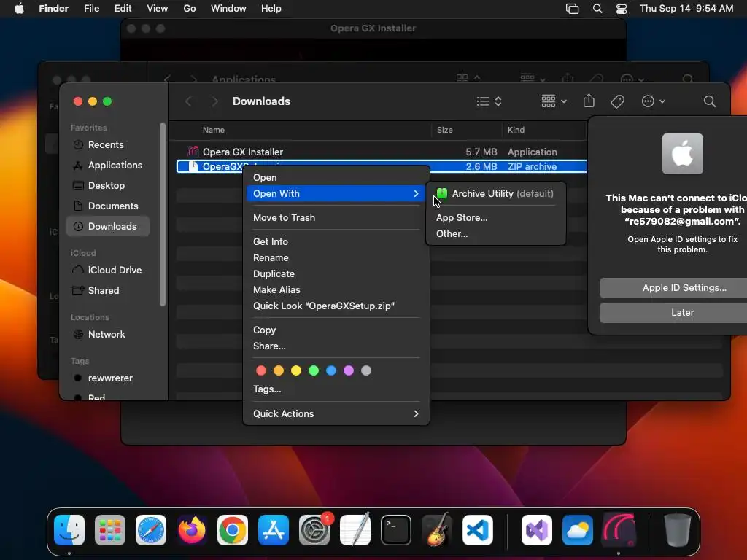Open the Trash in the Dock
The height and width of the screenshot is (560, 747).
pos(677,530)
